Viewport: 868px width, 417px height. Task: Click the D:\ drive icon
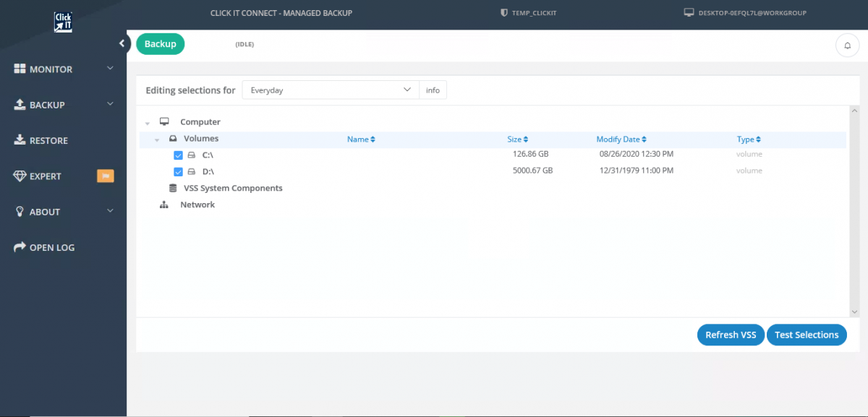pyautogui.click(x=192, y=171)
